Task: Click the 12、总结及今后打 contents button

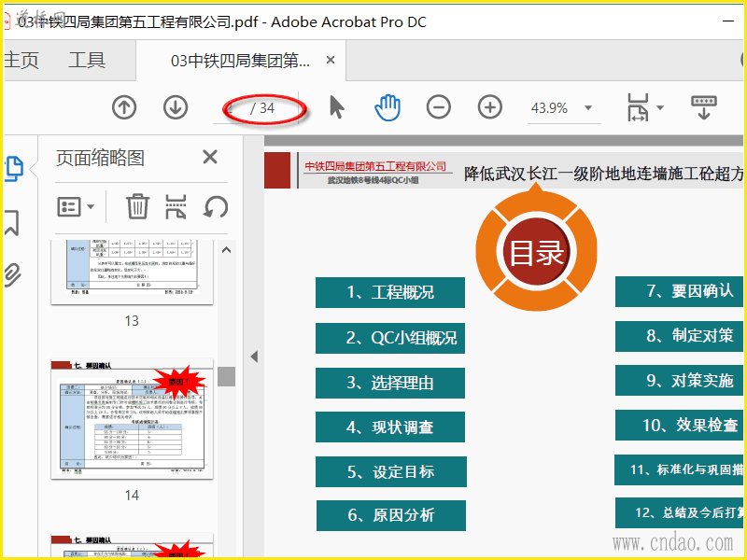Action: pos(679,512)
